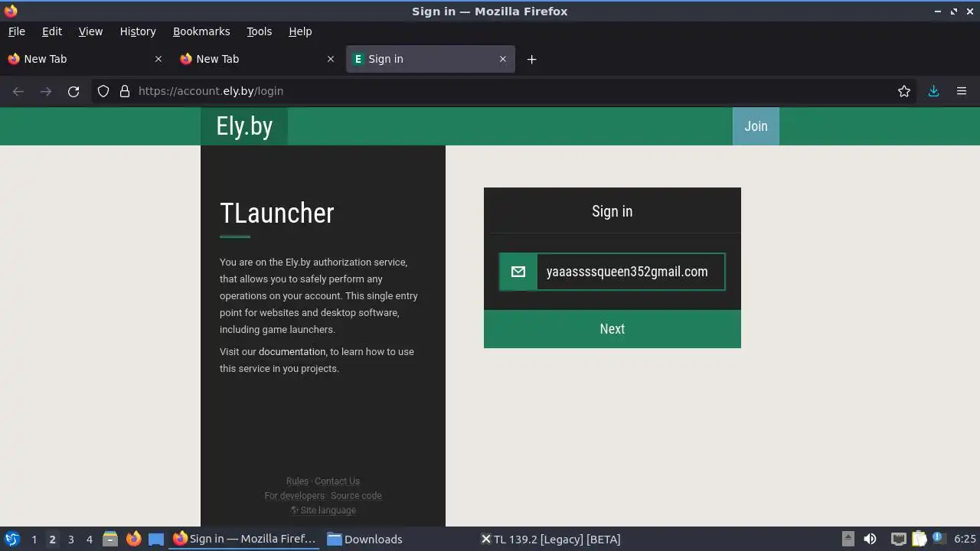Open the Tools menu
The width and height of the screenshot is (980, 551).
(x=260, y=31)
